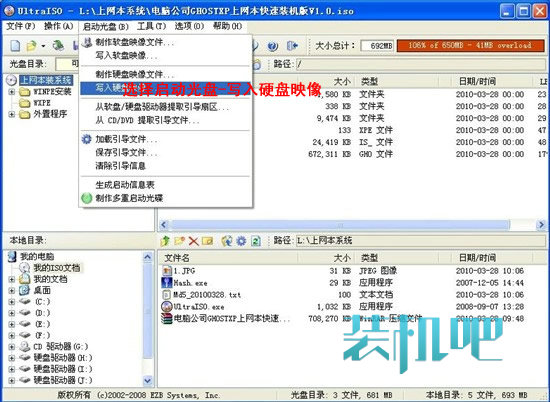Image resolution: width=550 pixels, height=402 pixels.
Task: Click the blue Help question-mark toolbar icon
Action: click(x=273, y=46)
